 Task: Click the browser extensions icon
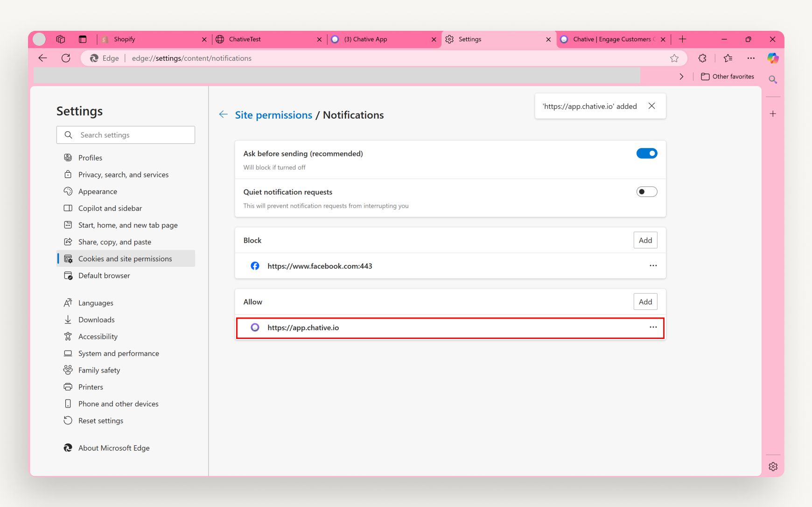(702, 58)
